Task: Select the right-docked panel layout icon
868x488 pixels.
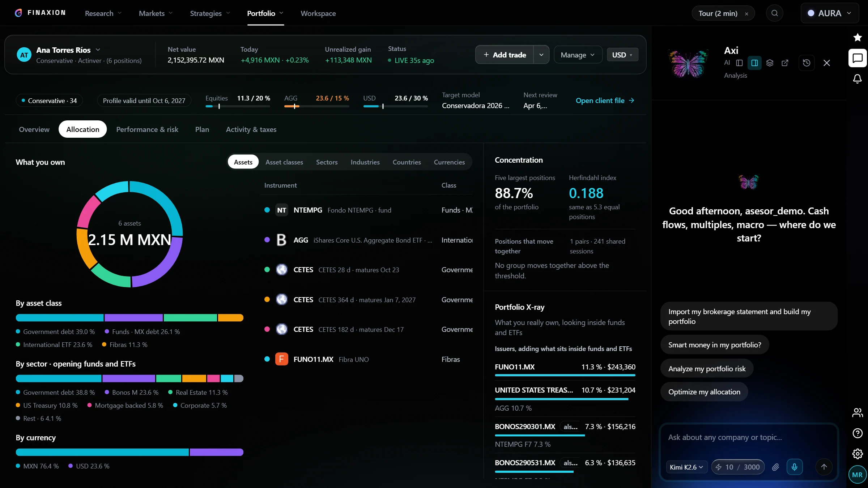Action: [754, 63]
